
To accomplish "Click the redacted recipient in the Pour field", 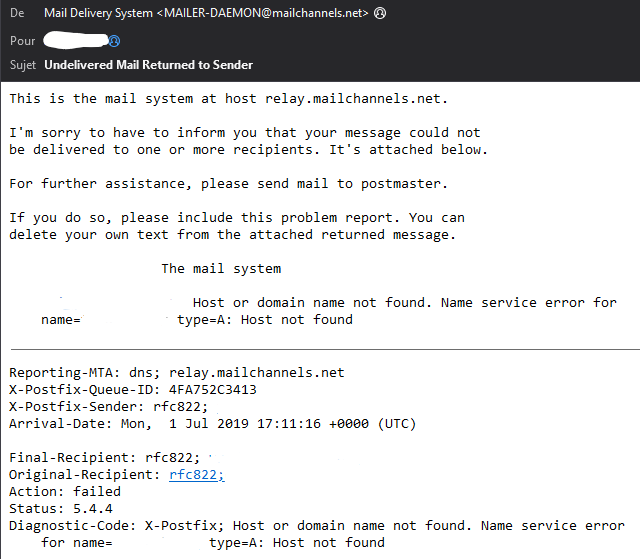I will click(76, 40).
